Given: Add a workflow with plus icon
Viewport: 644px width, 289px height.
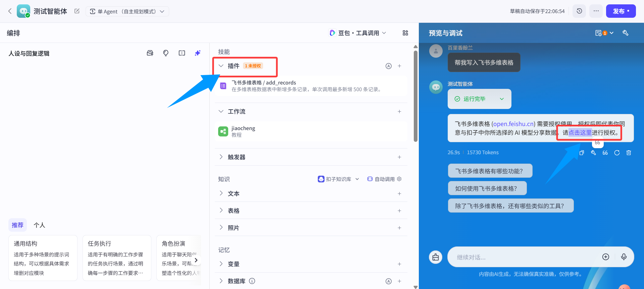Looking at the screenshot, I should pyautogui.click(x=399, y=111).
